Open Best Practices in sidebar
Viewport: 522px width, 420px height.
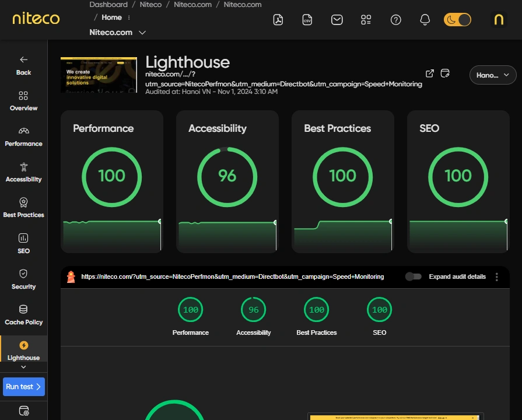point(24,208)
